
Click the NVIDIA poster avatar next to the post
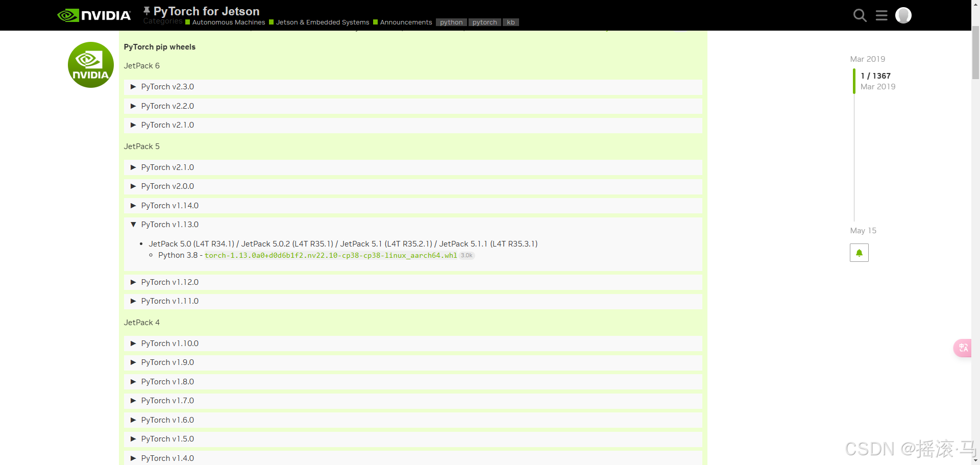pyautogui.click(x=90, y=65)
